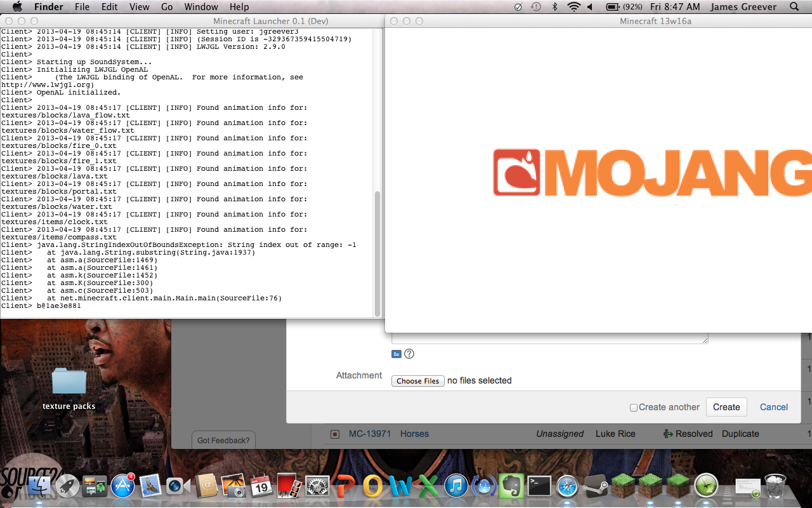812x508 pixels.
Task: Open the Calendar dock icon showing 19
Action: 261,486
